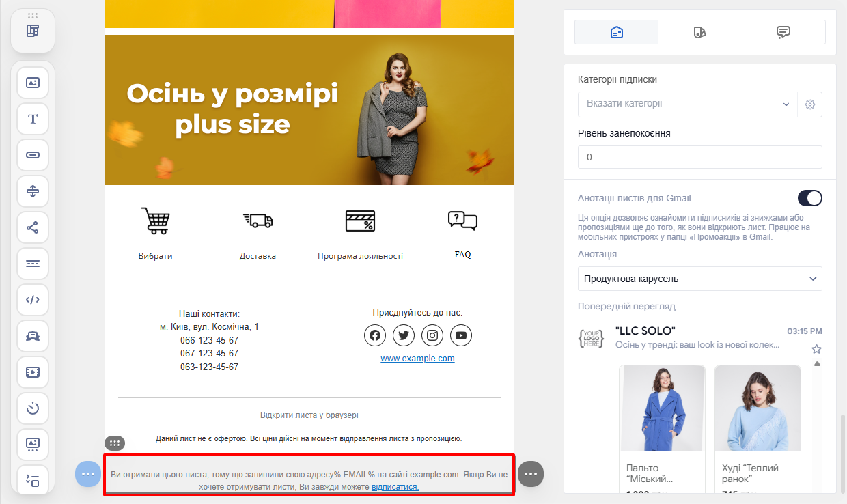Click the loyalty program card icon

click(x=360, y=221)
